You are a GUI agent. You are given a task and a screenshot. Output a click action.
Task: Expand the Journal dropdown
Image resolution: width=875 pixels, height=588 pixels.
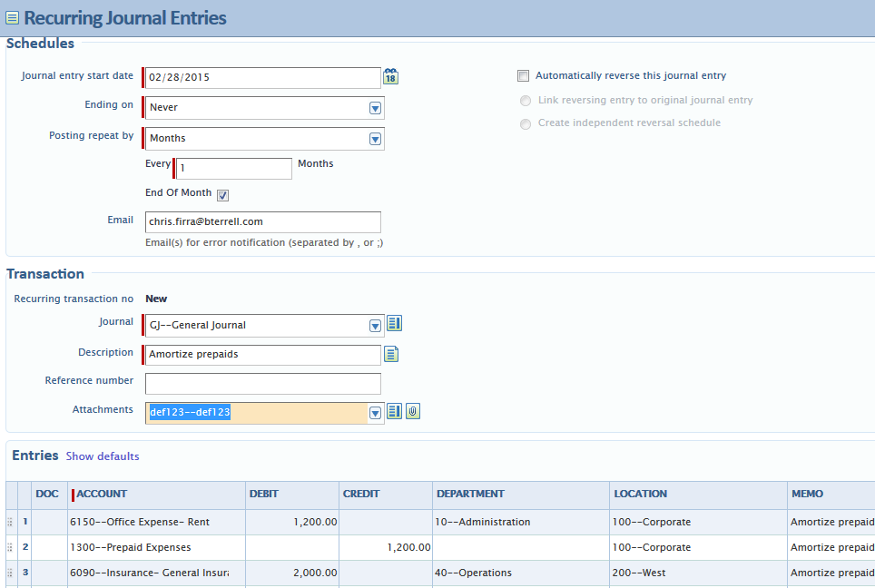click(375, 326)
